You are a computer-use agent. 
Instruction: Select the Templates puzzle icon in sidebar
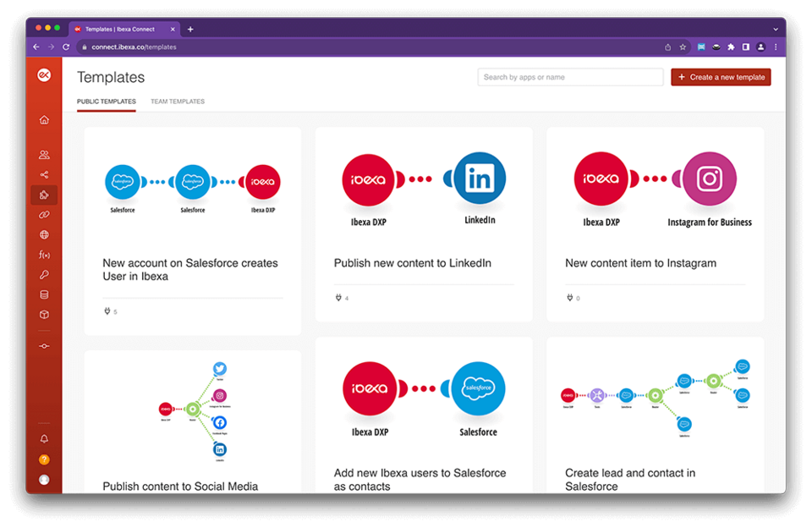[x=44, y=195]
